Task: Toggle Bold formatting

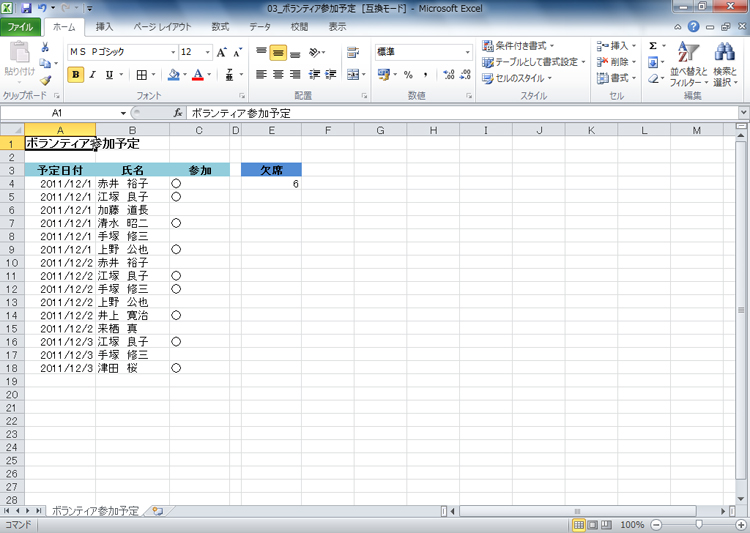Action: 76,75
